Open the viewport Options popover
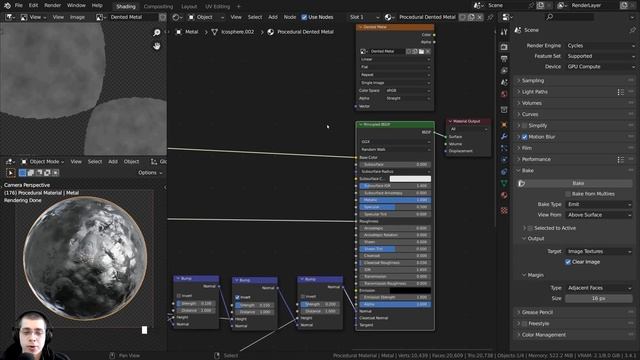The width and height of the screenshot is (640, 360). 150,173
